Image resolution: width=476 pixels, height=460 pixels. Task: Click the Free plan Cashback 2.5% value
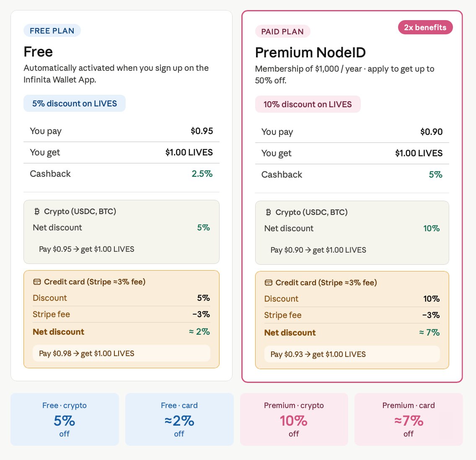point(202,174)
